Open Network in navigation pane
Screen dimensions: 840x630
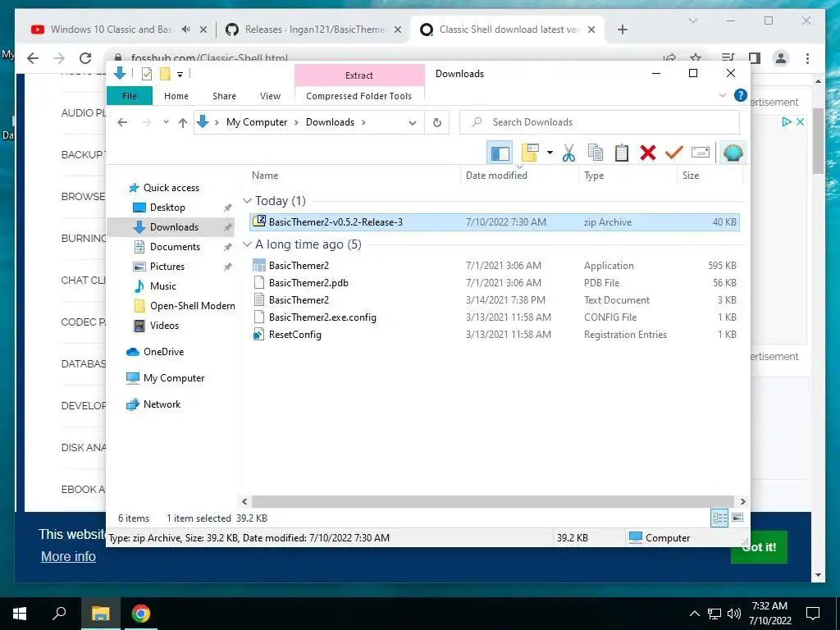pos(162,404)
